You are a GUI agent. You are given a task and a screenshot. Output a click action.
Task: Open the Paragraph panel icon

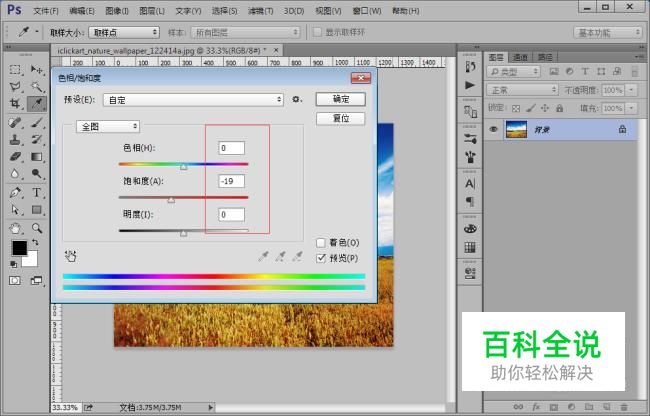point(470,201)
